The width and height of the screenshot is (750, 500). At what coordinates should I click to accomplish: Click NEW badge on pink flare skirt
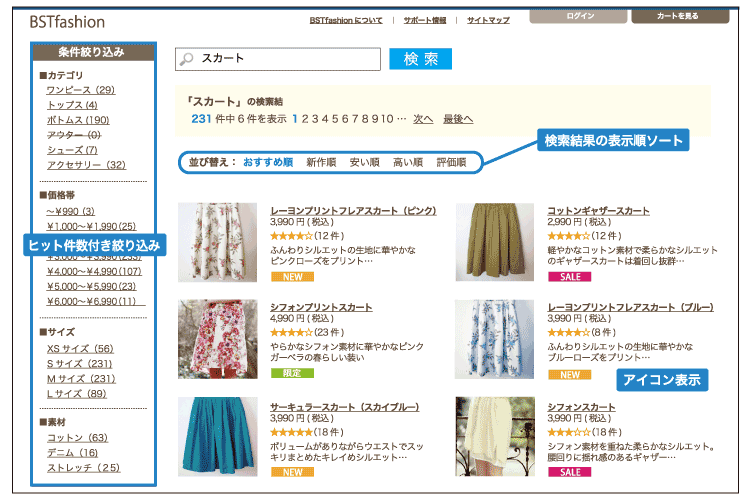coord(292,277)
